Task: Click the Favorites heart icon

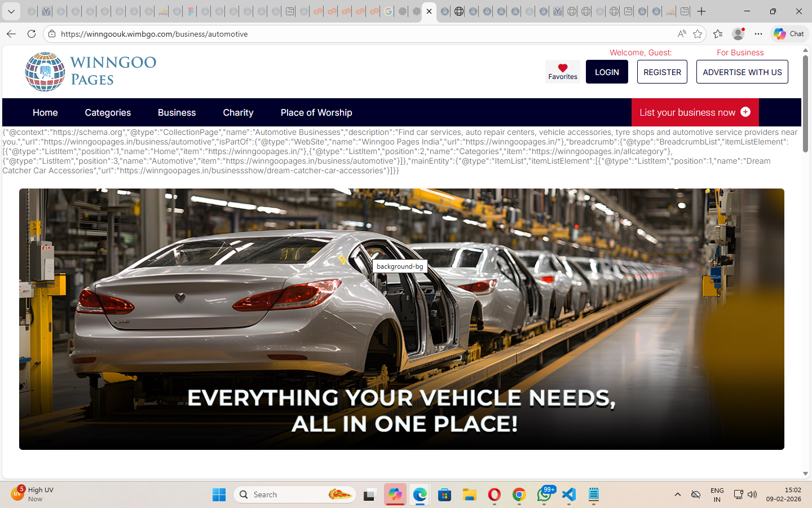Action: click(562, 68)
